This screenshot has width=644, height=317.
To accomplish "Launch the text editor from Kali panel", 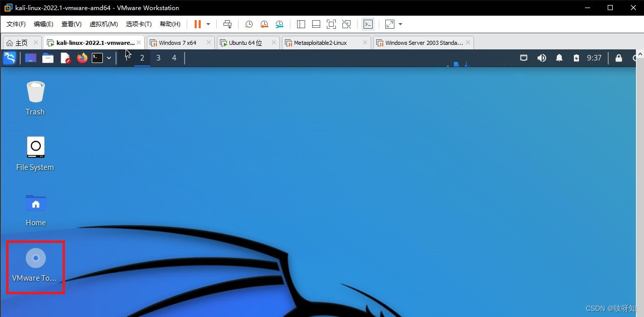I will click(x=65, y=58).
